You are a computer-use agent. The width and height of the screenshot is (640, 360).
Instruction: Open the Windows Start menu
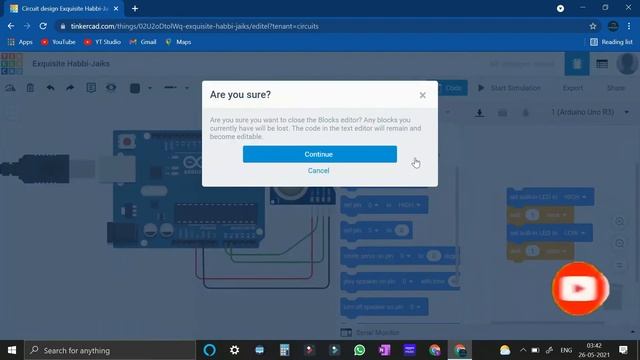click(x=12, y=350)
